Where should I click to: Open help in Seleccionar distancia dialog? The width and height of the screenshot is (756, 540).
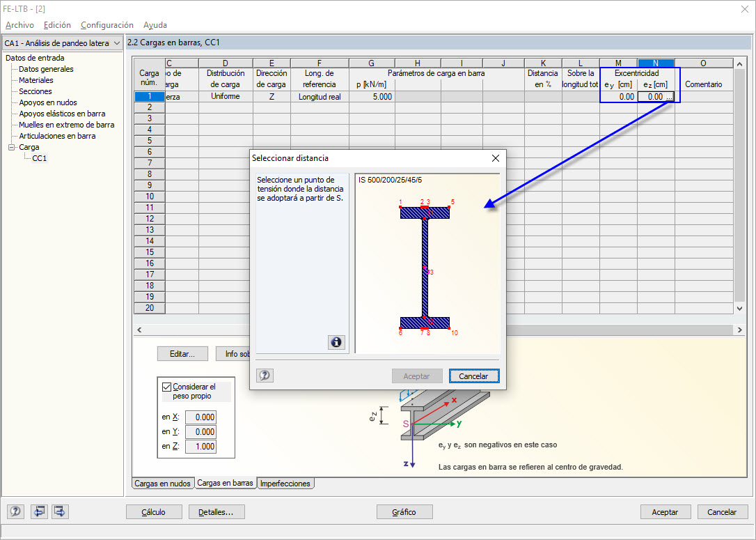coord(265,376)
